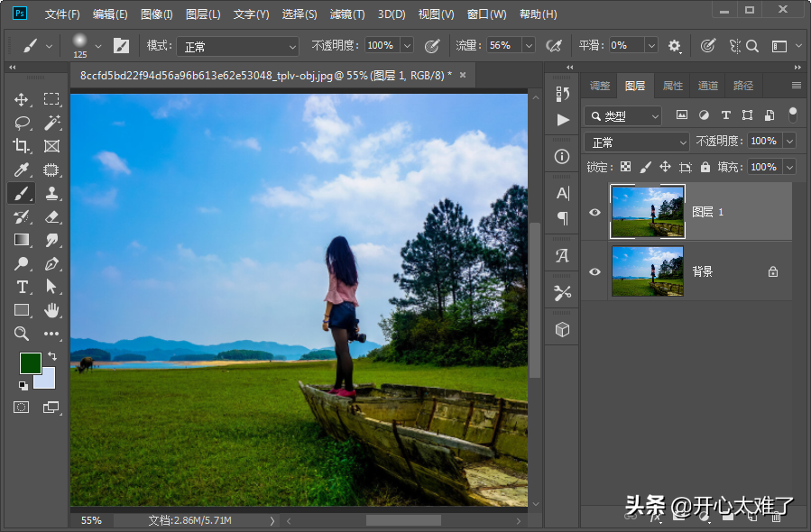Toggle lock transparent pixels

626,167
